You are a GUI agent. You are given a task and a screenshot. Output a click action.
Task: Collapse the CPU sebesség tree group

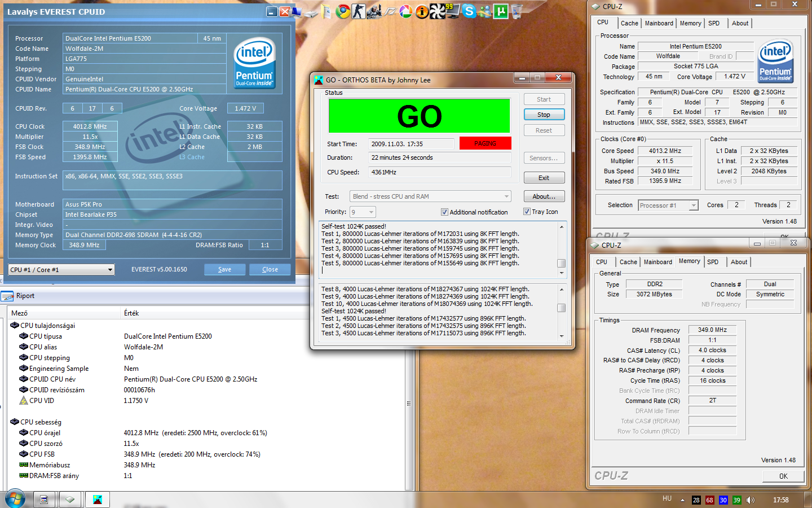click(15, 422)
